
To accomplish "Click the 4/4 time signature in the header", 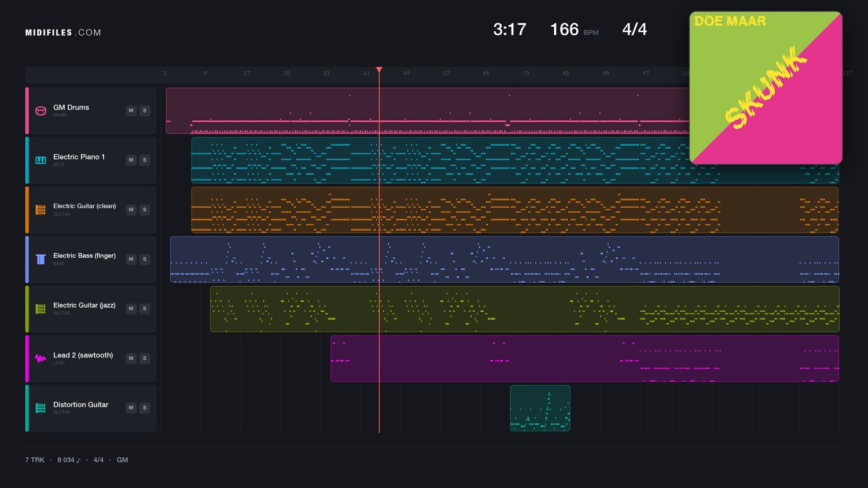I will (634, 29).
